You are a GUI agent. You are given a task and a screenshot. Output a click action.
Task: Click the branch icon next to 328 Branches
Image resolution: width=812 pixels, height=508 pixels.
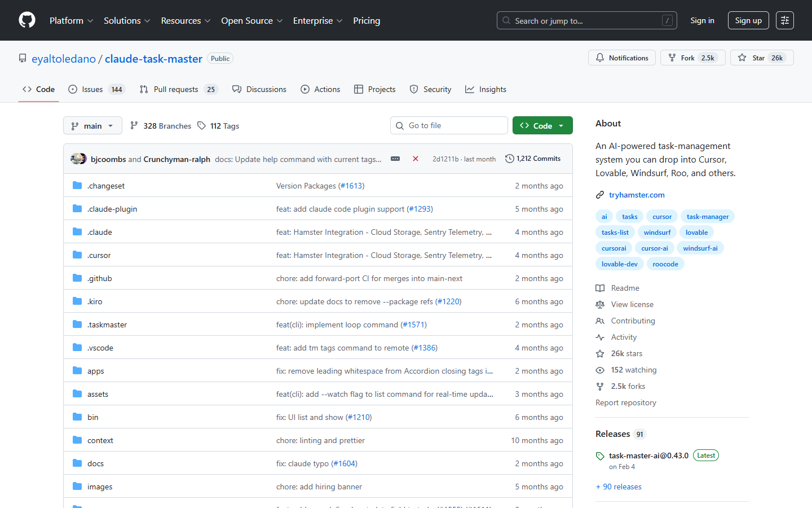click(x=135, y=125)
